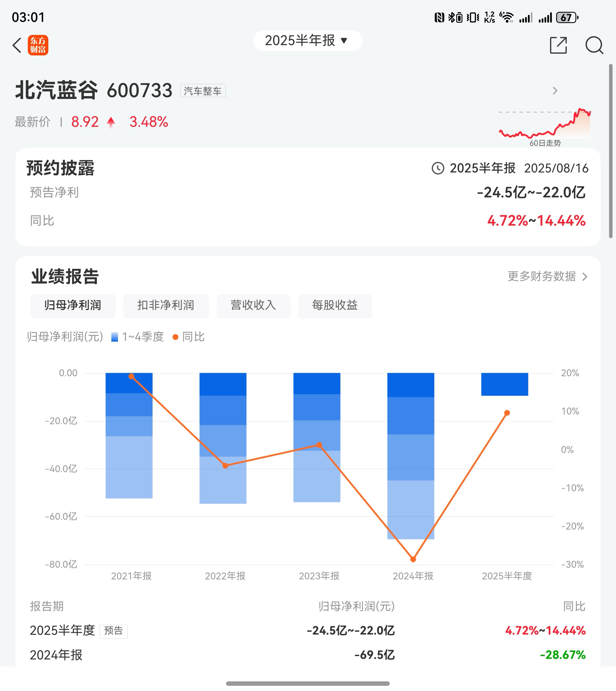Switch to 每股收益 tab
The width and height of the screenshot is (616, 691).
pos(335,306)
